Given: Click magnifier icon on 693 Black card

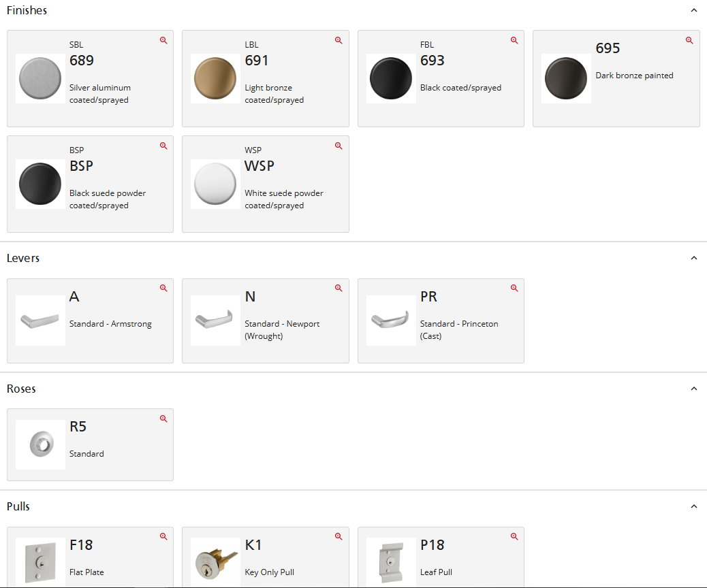Looking at the screenshot, I should click(514, 40).
